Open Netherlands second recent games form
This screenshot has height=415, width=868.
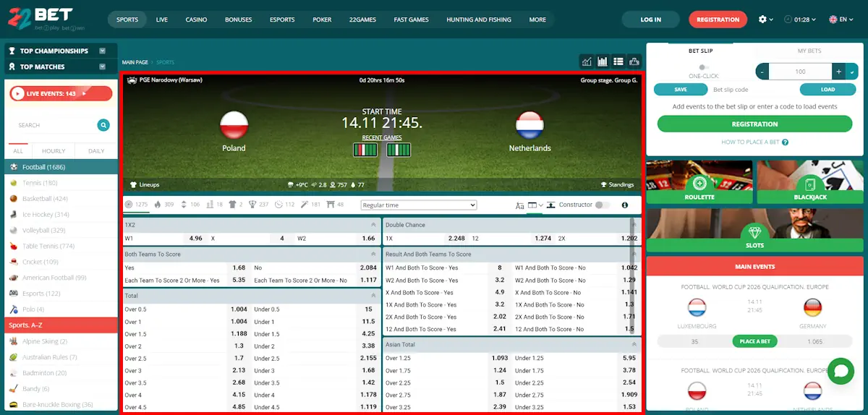coord(399,150)
